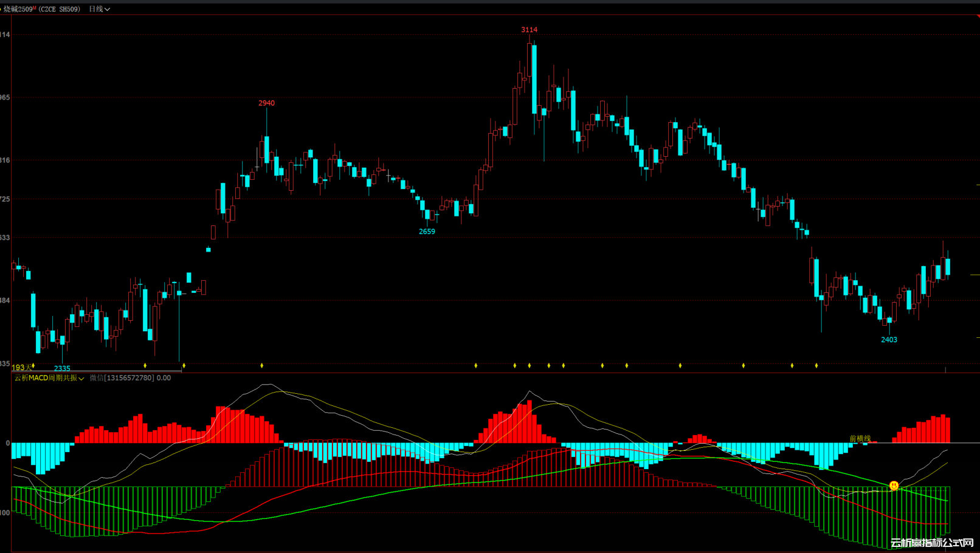Click the 2940 high price label
This screenshot has width=980, height=553.
pos(266,103)
